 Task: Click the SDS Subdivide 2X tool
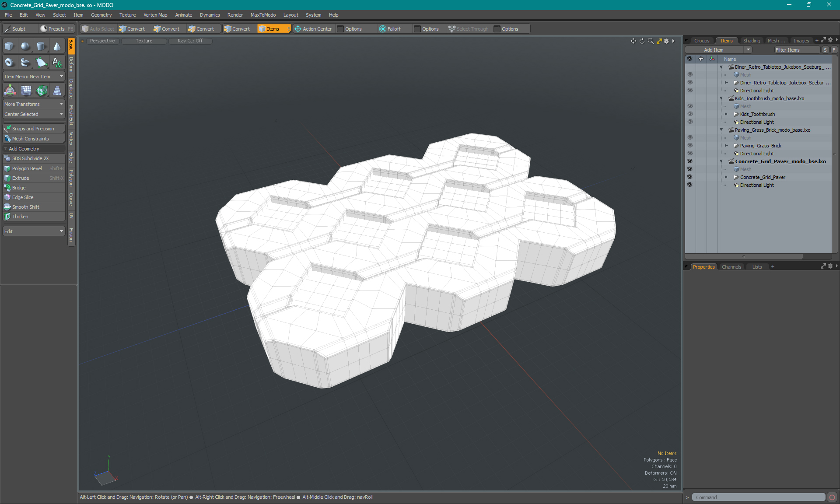point(34,158)
